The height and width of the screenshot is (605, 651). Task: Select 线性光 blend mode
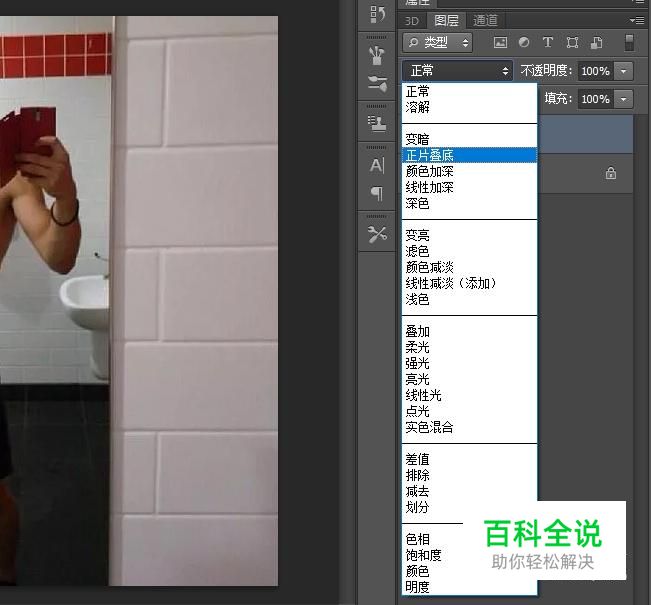tap(470, 395)
